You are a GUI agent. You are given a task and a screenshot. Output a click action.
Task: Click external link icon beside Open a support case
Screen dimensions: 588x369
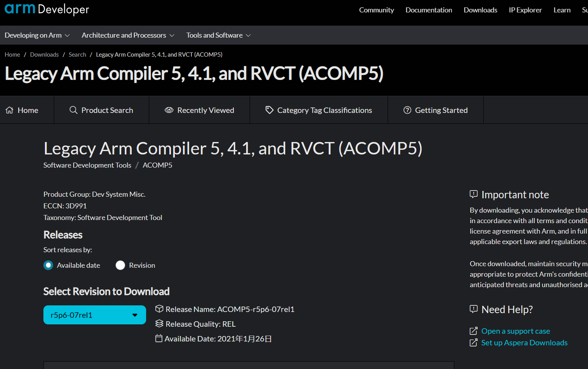point(474,331)
